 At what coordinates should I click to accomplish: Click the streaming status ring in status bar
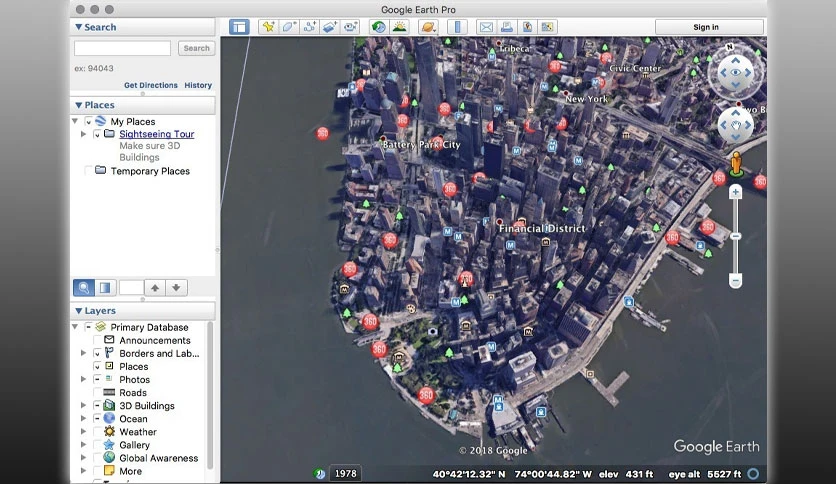(x=753, y=473)
